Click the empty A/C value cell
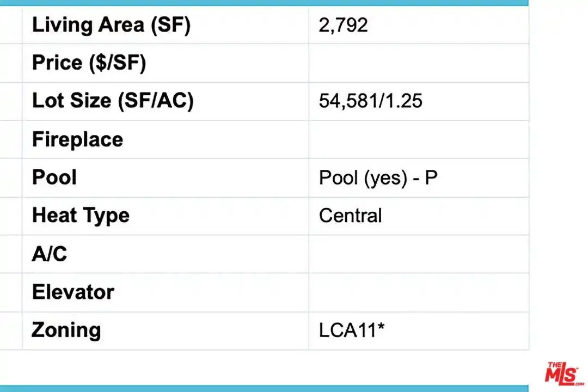Screen dimensions: 588x392 (419, 254)
